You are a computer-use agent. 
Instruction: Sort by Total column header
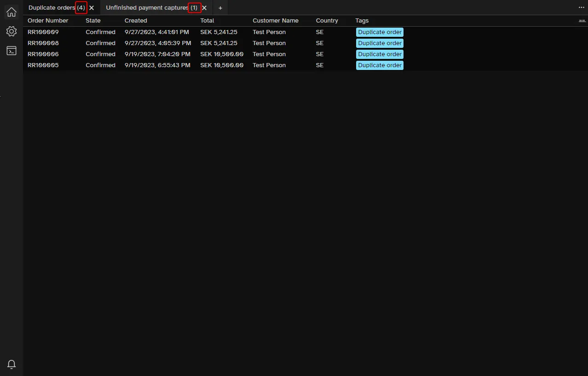pos(207,21)
